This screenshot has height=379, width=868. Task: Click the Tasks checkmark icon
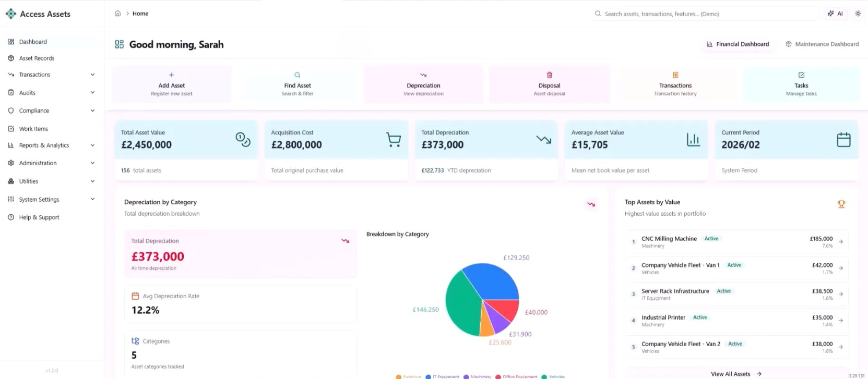(801, 75)
